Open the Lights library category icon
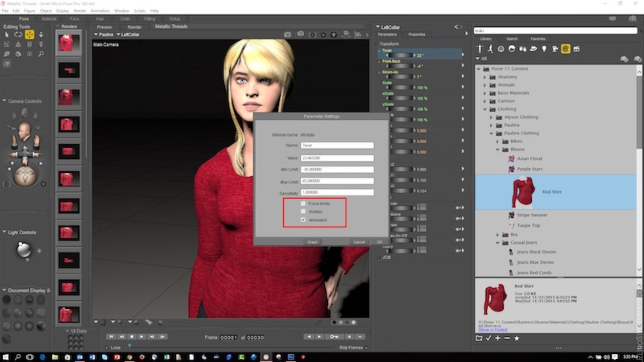This screenshot has height=362, width=644. (x=544, y=49)
